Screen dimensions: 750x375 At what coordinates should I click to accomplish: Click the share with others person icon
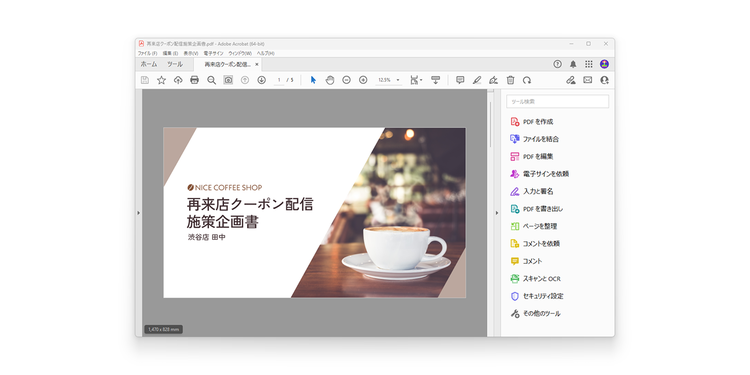pos(605,80)
